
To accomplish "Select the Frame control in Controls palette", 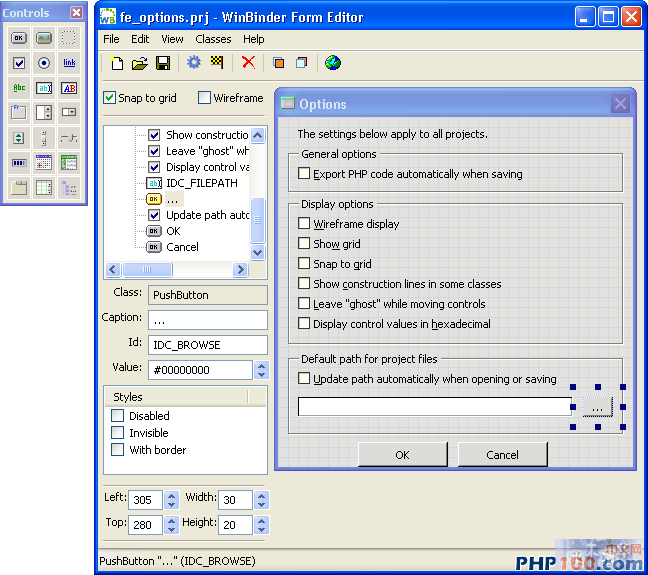I will coord(19,112).
